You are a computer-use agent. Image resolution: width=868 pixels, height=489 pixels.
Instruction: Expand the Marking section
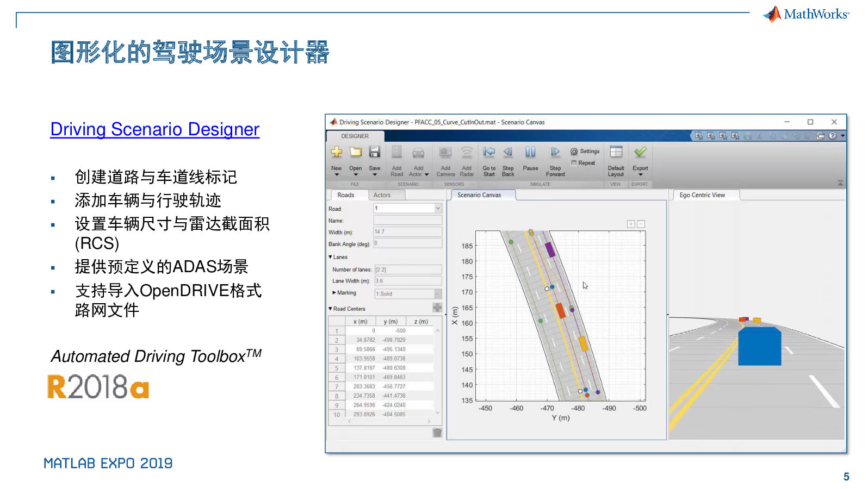click(334, 293)
